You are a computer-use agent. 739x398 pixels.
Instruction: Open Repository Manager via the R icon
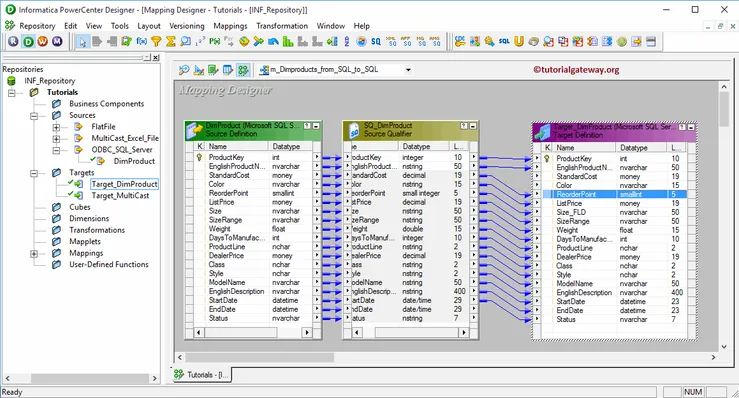pos(13,41)
